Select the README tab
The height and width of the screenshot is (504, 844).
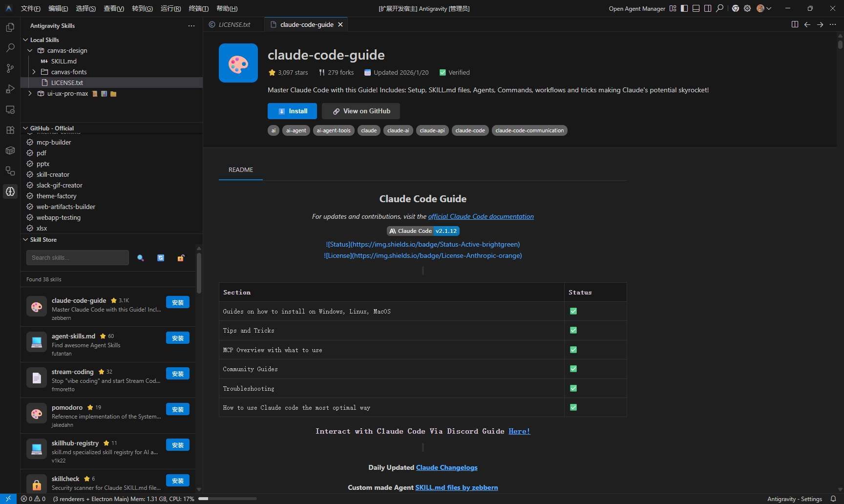[x=241, y=170]
